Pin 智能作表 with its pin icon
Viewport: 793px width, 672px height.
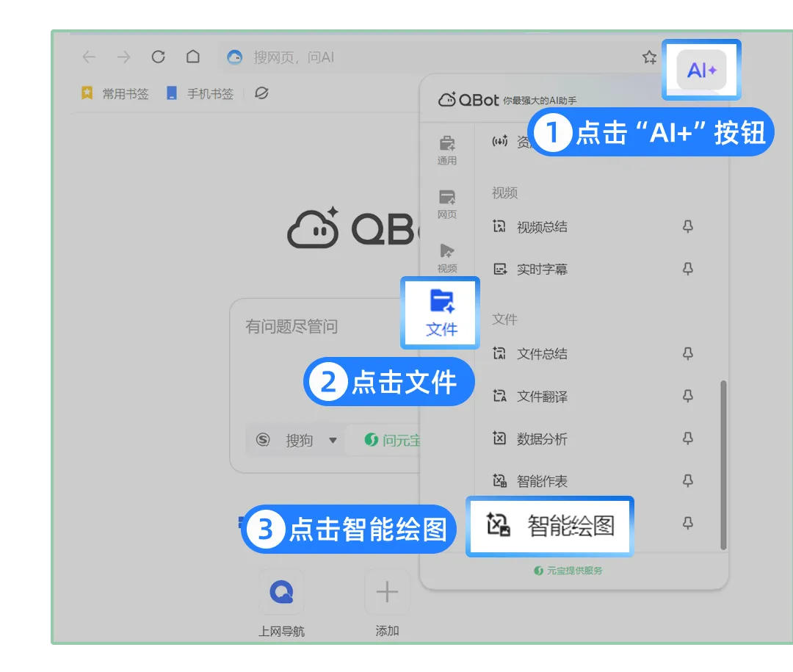click(688, 480)
